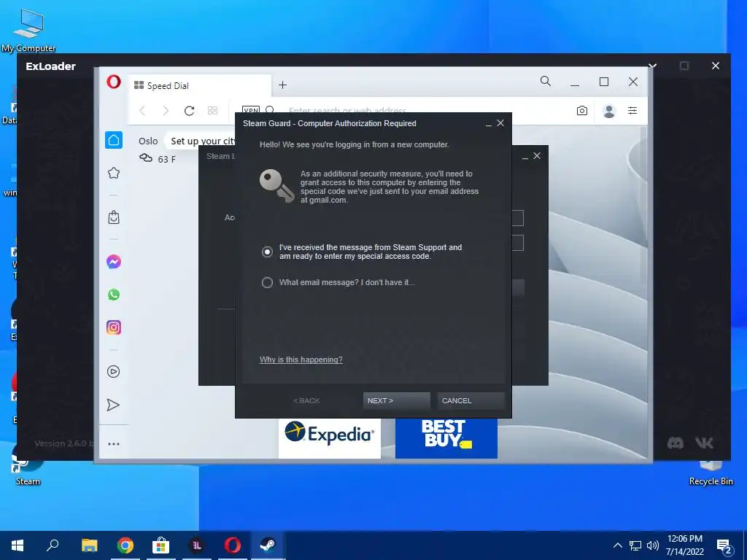The width and height of the screenshot is (747, 560).
Task: Open Google Chrome from taskbar
Action: tap(125, 545)
